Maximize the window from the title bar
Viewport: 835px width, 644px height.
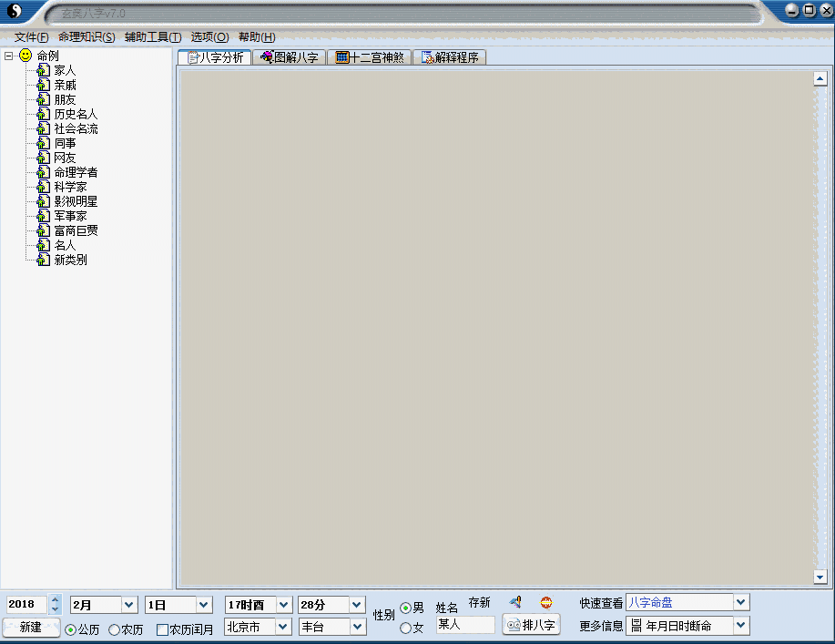[x=810, y=10]
